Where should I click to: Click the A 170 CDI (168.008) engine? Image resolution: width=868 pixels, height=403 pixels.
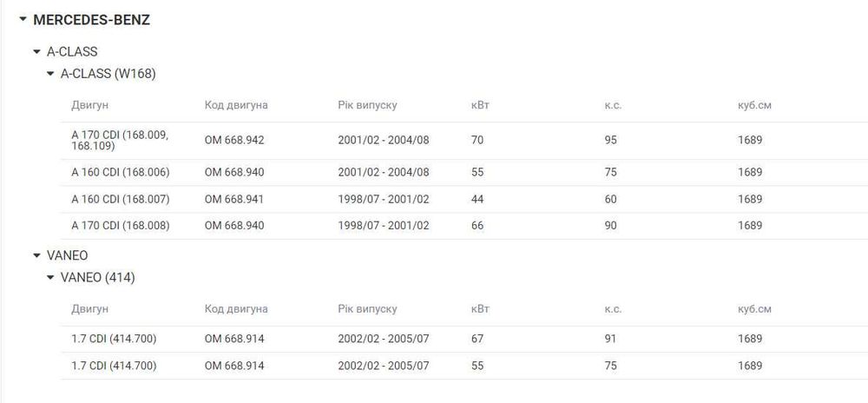tap(120, 225)
